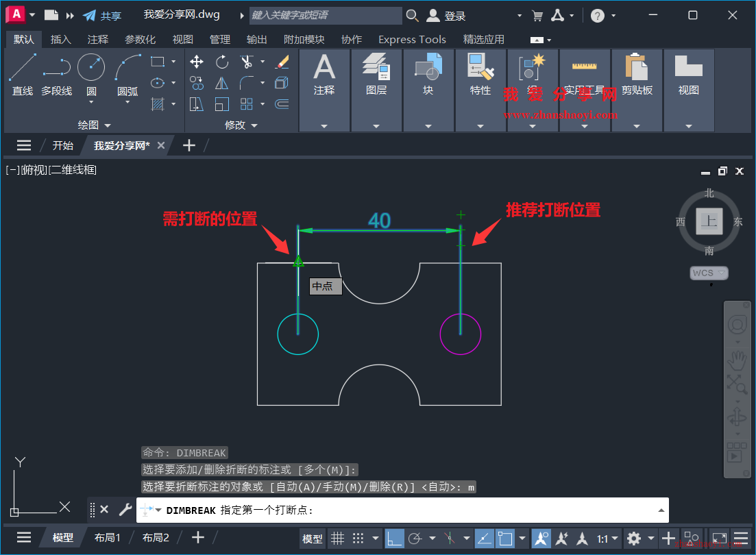The height and width of the screenshot is (555, 756).
Task: Activate the Trim scissors tool
Action: click(x=246, y=62)
